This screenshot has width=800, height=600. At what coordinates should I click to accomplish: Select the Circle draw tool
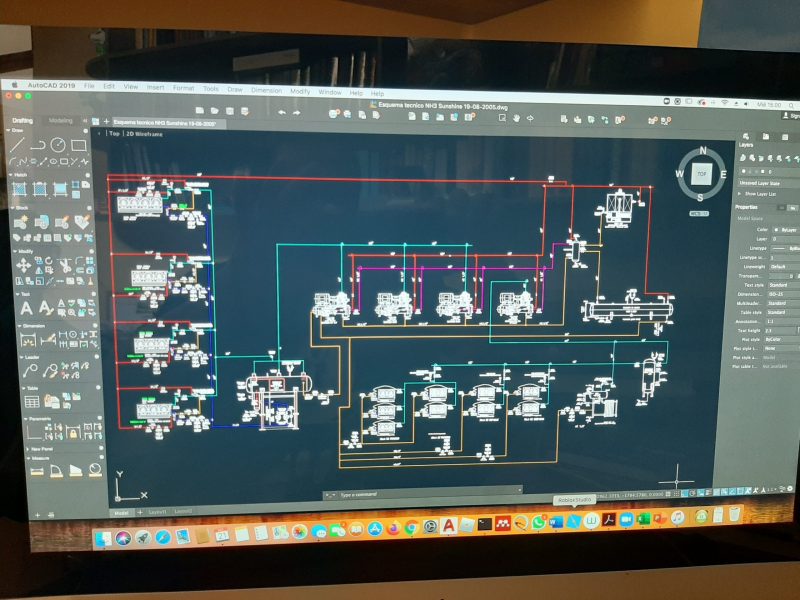58,146
